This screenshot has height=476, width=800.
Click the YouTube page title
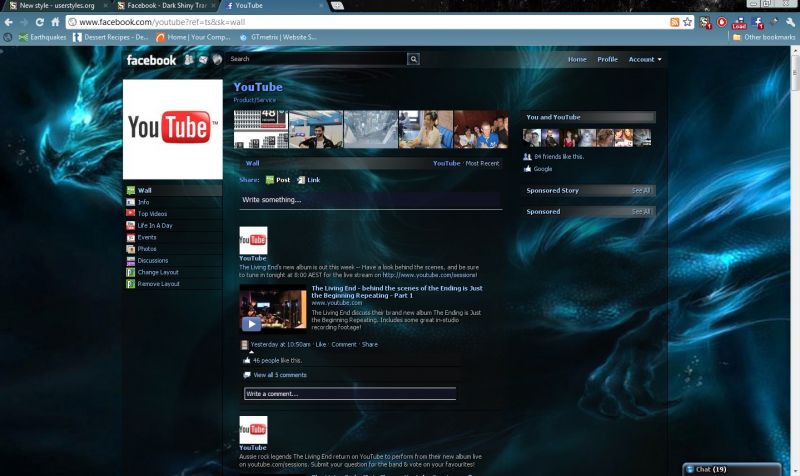click(x=258, y=87)
